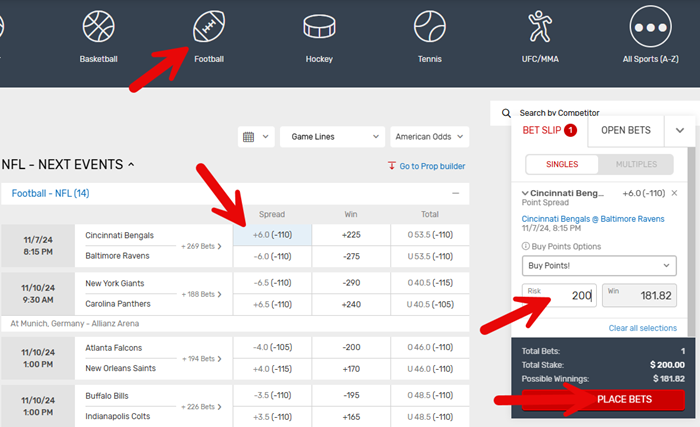Switch bet slip to Multiples
The width and height of the screenshot is (700, 427).
(635, 164)
